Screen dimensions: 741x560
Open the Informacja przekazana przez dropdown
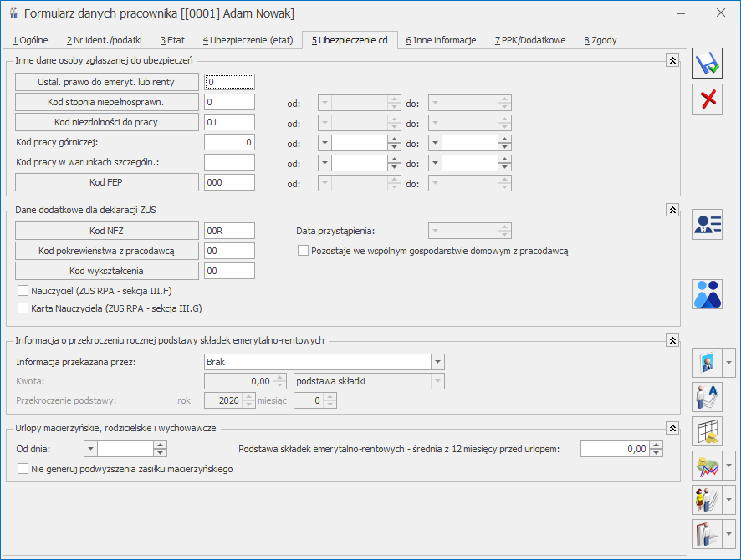[x=437, y=362]
